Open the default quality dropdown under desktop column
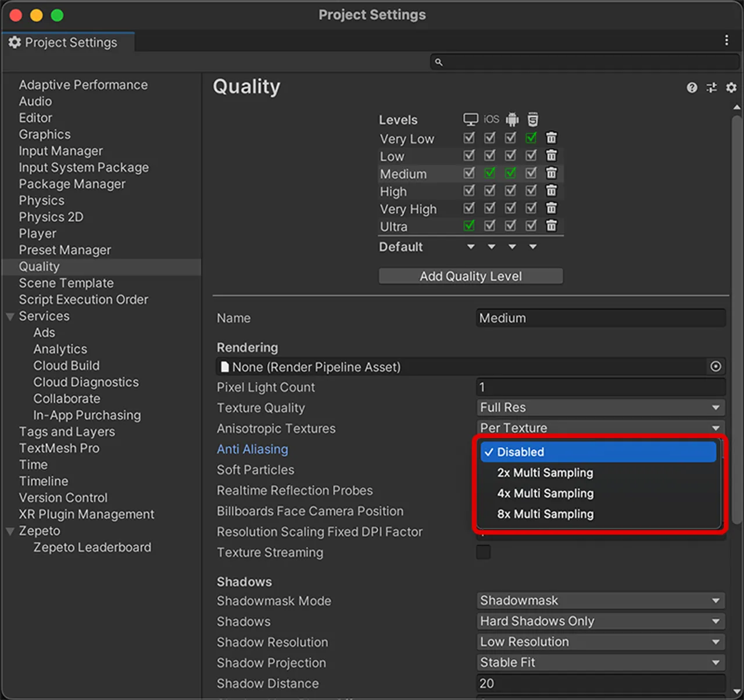Screen dimensions: 744x700 point(471,246)
